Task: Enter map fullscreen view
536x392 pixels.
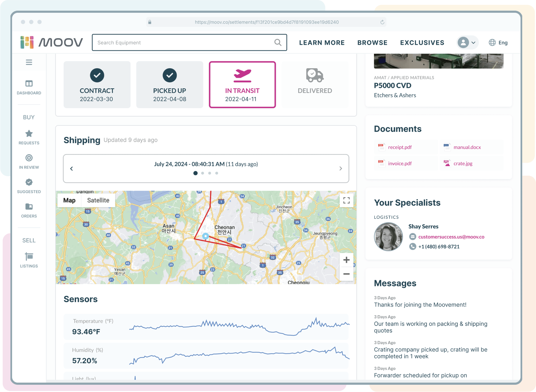Action: (x=346, y=200)
